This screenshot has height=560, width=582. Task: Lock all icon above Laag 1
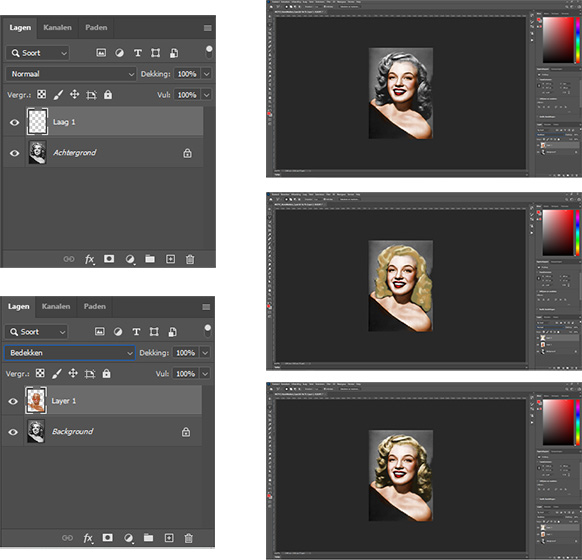108,94
